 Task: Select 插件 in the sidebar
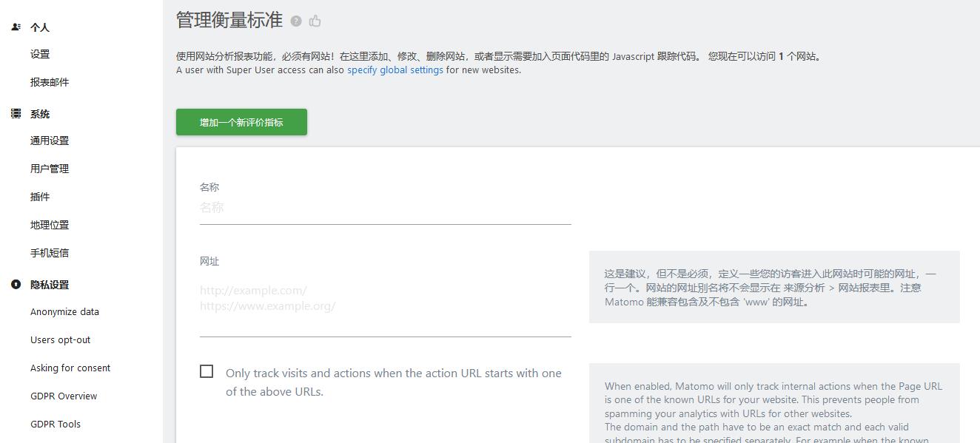coord(40,196)
